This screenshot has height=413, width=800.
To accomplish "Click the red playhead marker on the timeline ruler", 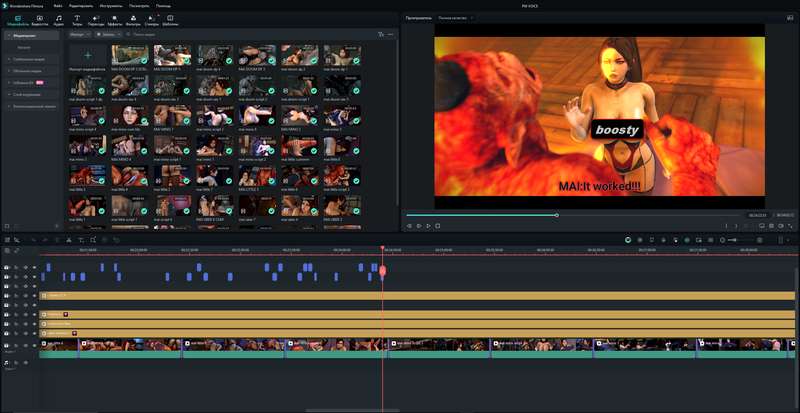I will 382,249.
